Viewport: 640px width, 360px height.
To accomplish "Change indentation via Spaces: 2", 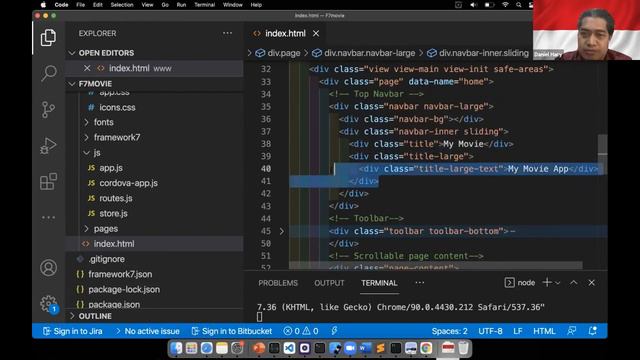I will click(x=449, y=331).
